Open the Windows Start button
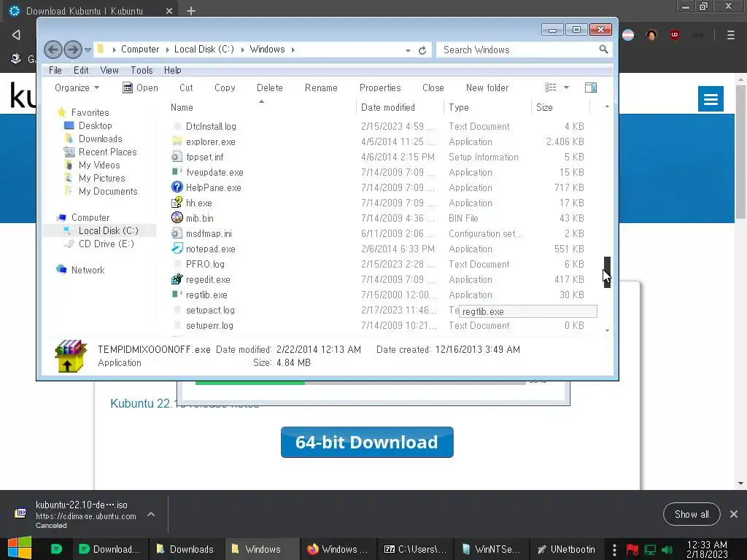Image resolution: width=747 pixels, height=560 pixels. point(20,548)
